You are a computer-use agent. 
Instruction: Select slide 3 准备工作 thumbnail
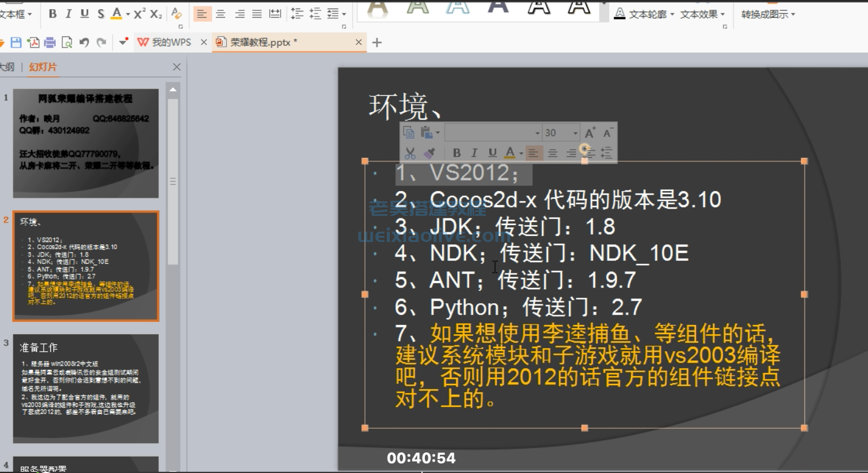86,389
